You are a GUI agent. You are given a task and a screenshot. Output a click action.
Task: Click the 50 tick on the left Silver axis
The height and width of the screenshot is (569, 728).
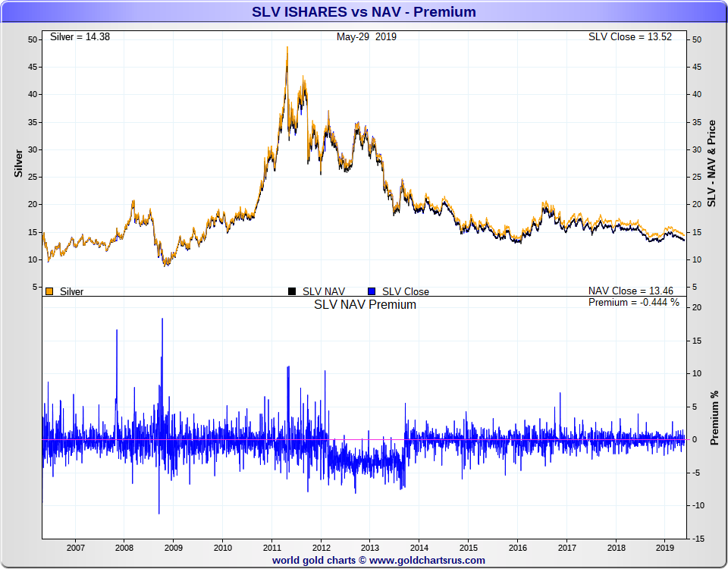pyautogui.click(x=32, y=39)
